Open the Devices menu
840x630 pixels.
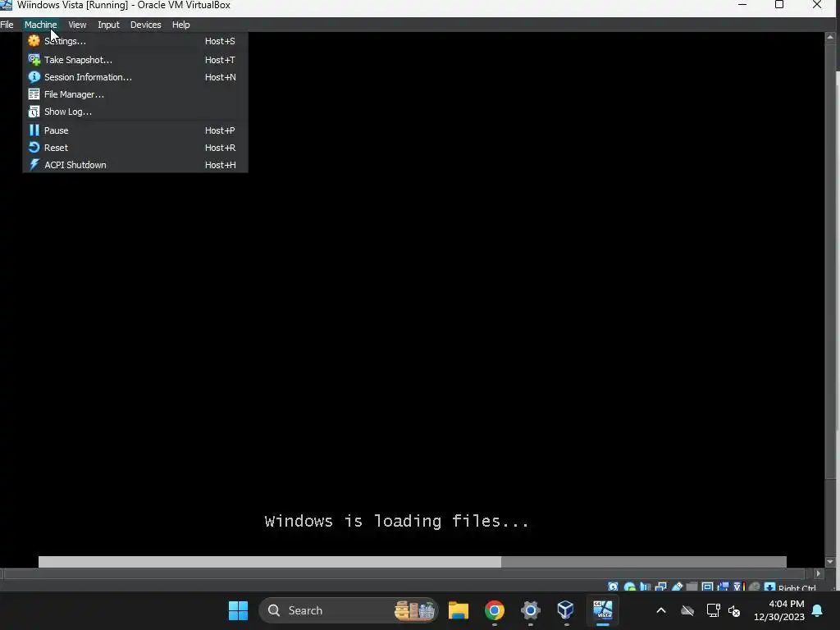146,25
